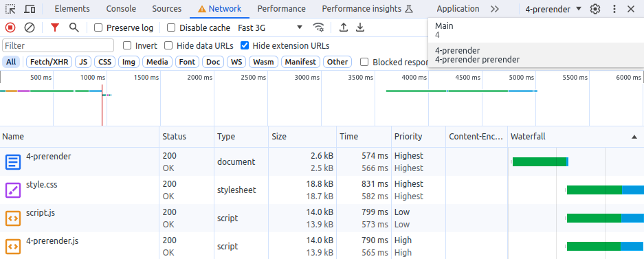The image size is (644, 259).
Task: Check the Blocked response checkbox
Action: click(364, 62)
